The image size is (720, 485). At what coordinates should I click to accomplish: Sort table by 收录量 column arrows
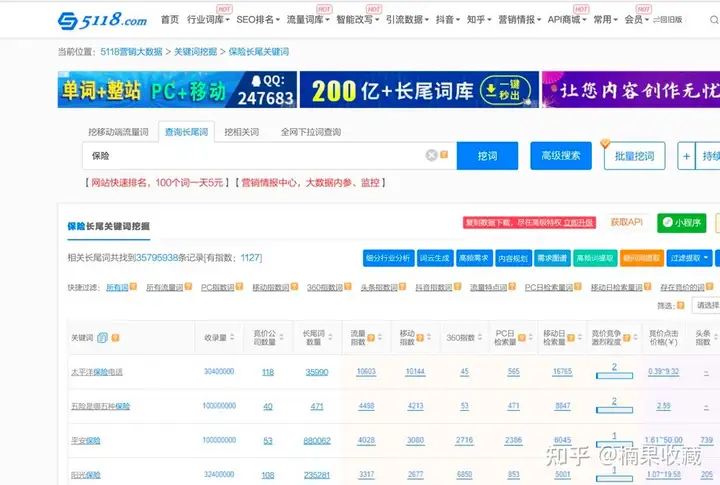[x=232, y=337]
